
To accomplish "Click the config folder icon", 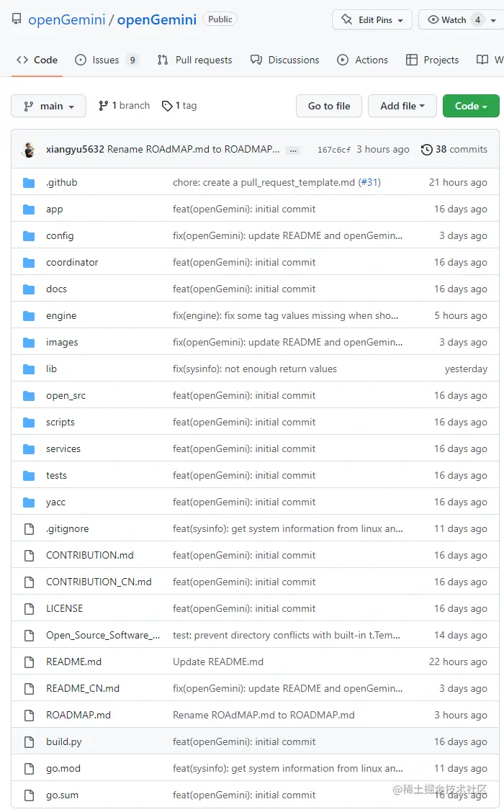I will (29, 236).
